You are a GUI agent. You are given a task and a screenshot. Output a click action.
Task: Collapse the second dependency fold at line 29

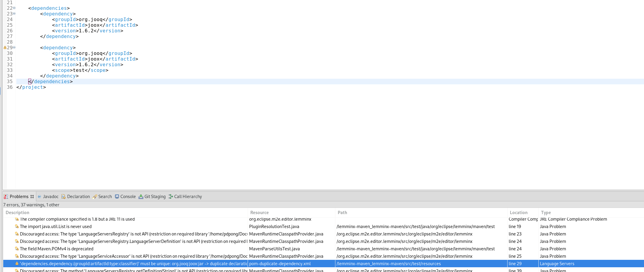[14, 48]
